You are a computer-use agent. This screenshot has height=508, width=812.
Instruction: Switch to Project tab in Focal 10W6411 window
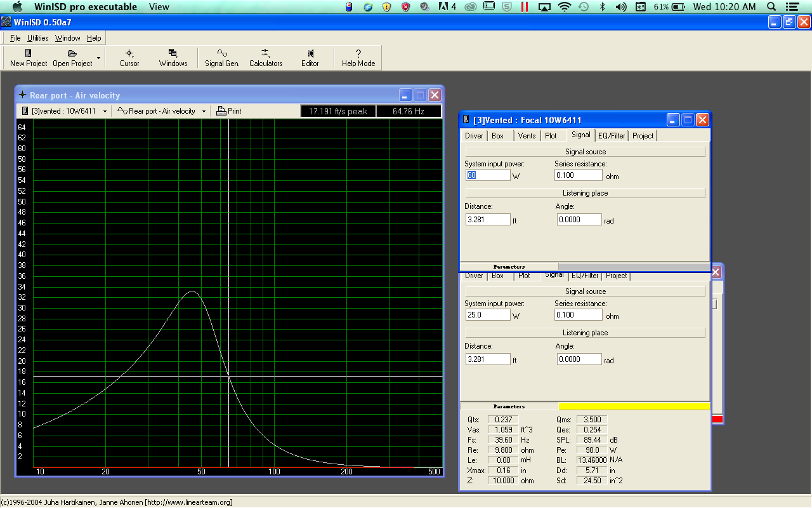[643, 136]
